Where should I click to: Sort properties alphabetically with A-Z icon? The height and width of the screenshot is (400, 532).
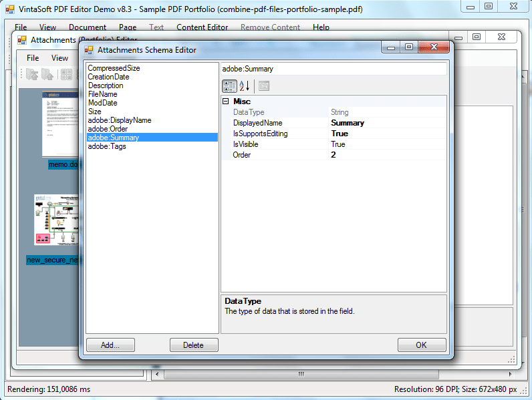tap(245, 86)
